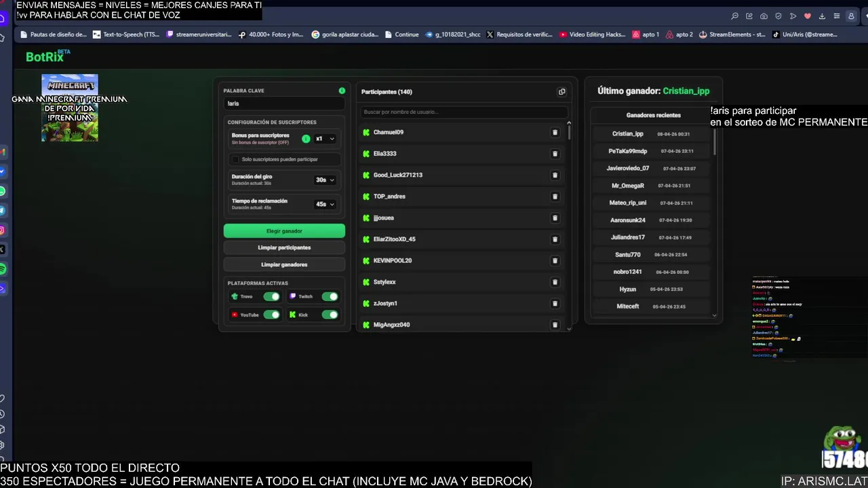Viewport: 868px width, 488px height.
Task: Open streameruniversitari Twitch bookmark
Action: click(199, 35)
